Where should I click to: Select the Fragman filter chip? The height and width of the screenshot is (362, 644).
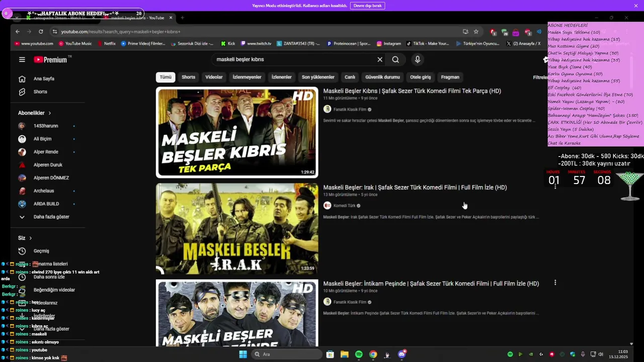point(450,77)
